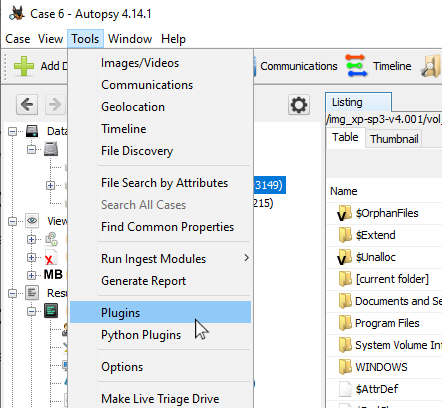Select the Documents and Settings row
Image resolution: width=442 pixels, height=408 pixels.
(x=384, y=301)
